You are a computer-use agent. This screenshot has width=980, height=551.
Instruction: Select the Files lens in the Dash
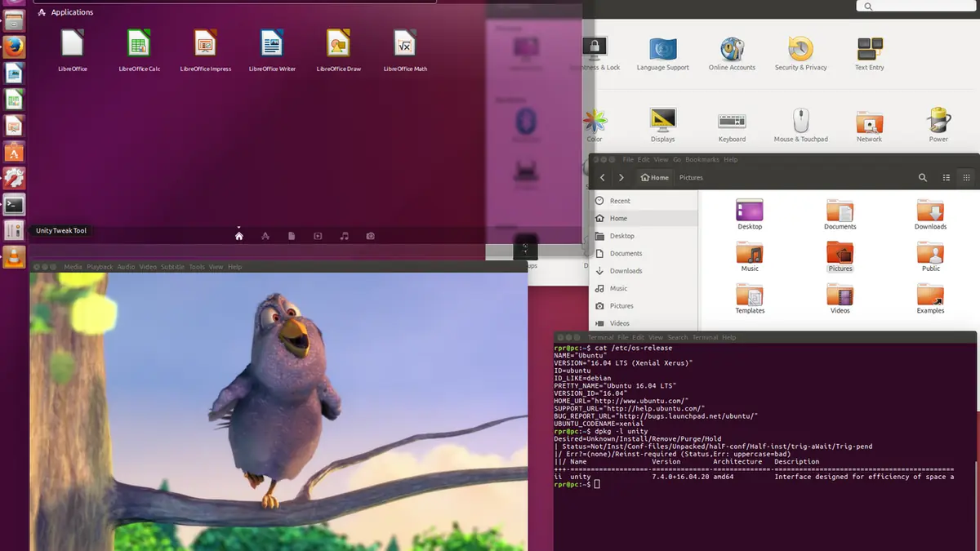coord(292,236)
